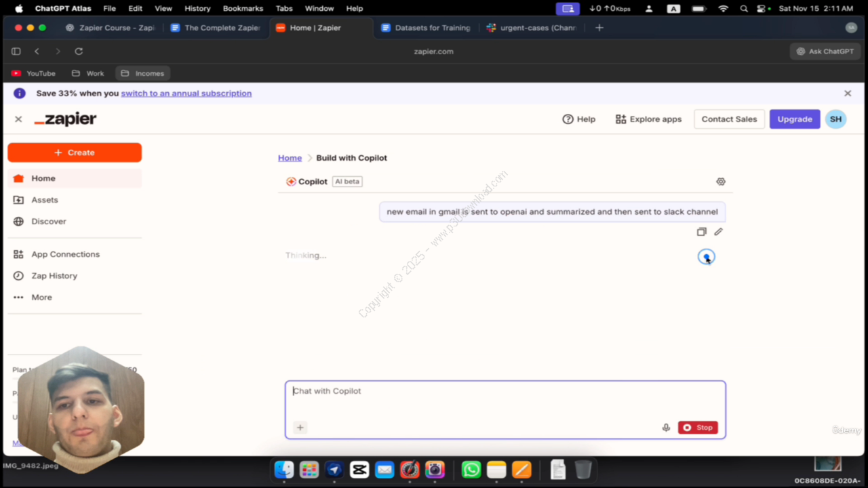Dismiss the annual subscription banner
Viewport: 868px width, 488px height.
pos(847,94)
